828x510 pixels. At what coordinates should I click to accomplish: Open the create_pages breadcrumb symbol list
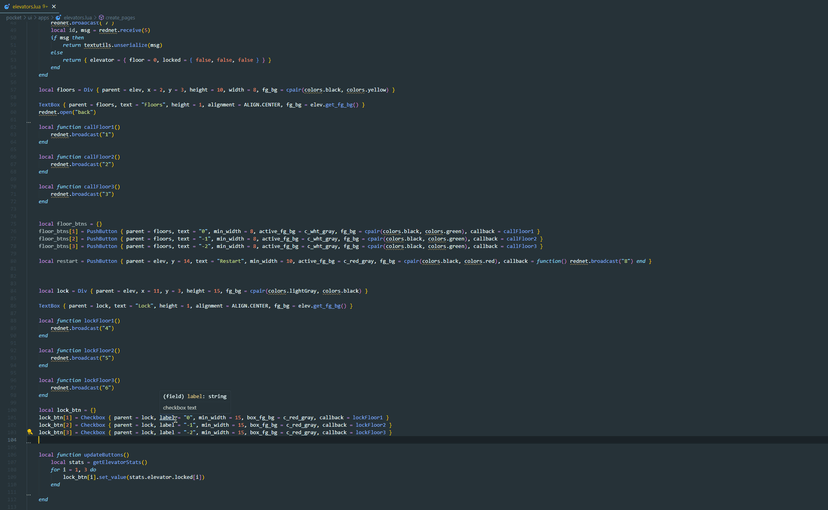tap(121, 17)
